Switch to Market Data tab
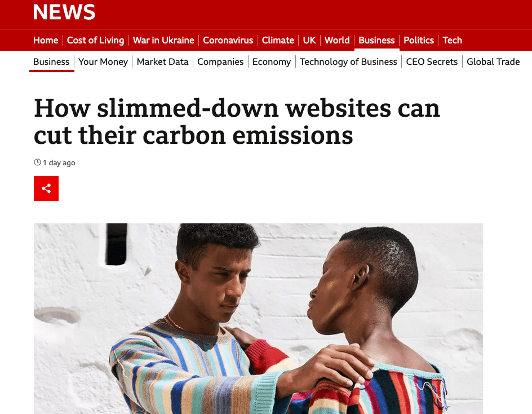Screen dimensions: 532x414 (x=162, y=62)
